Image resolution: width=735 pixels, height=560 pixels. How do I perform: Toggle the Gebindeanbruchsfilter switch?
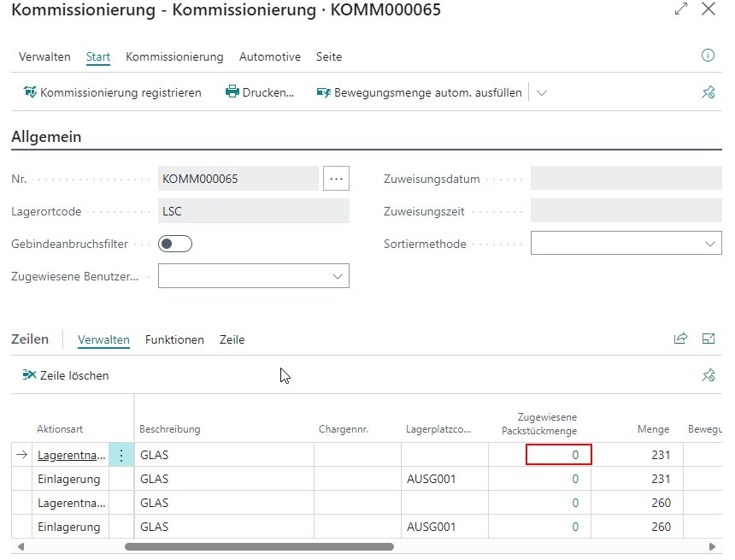coord(175,244)
